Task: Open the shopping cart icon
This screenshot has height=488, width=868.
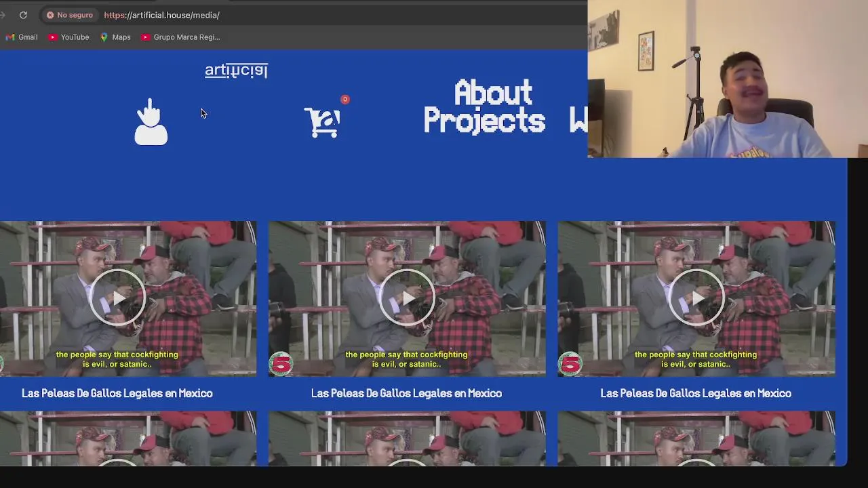Action: point(322,122)
